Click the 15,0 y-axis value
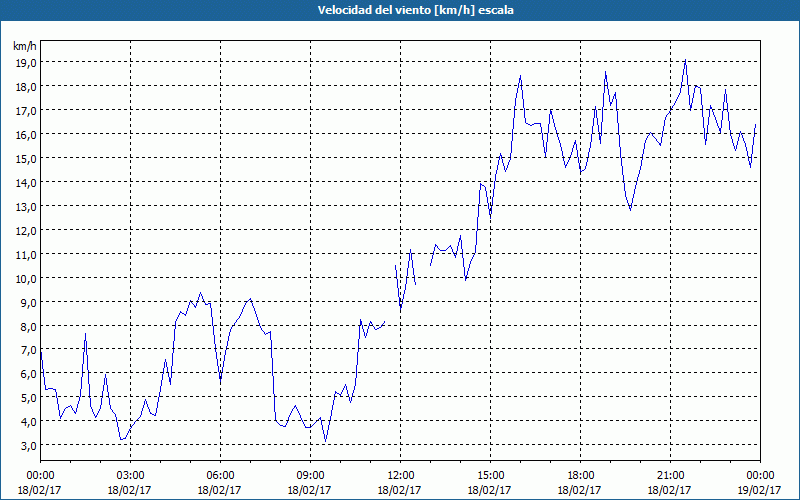This screenshot has width=800, height=500. (x=27, y=158)
